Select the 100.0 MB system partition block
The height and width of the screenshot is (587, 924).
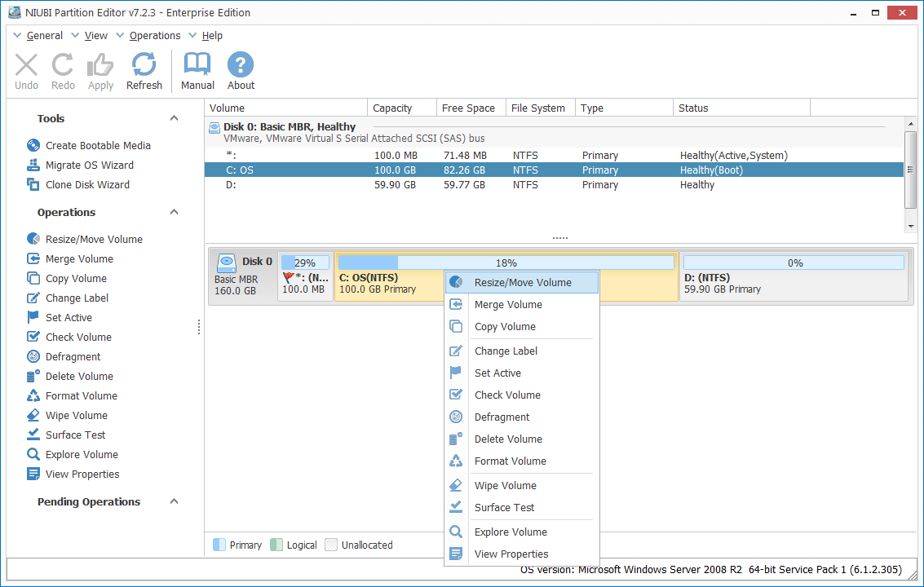[x=305, y=277]
